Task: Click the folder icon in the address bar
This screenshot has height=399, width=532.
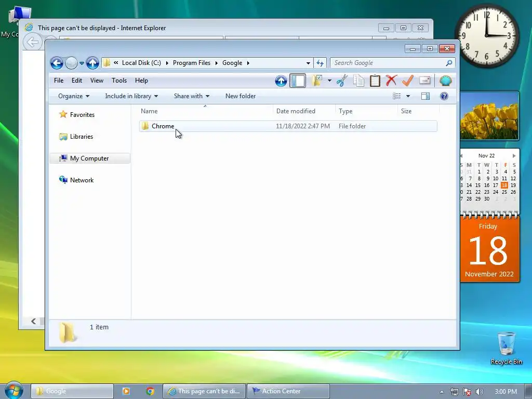Action: [x=107, y=63]
